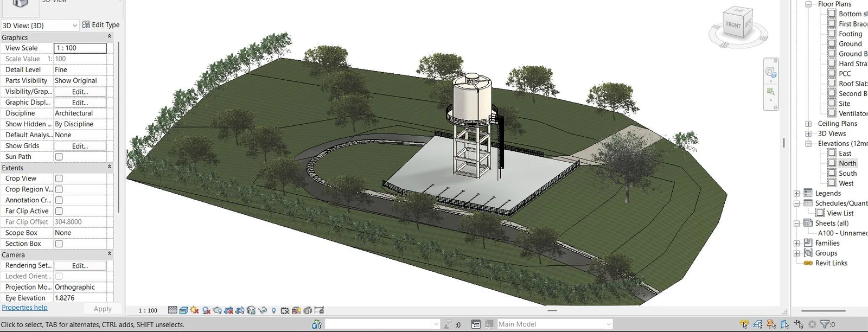Click Worksets icon in status bar
The height and width of the screenshot is (332, 868).
pyautogui.click(x=317, y=324)
